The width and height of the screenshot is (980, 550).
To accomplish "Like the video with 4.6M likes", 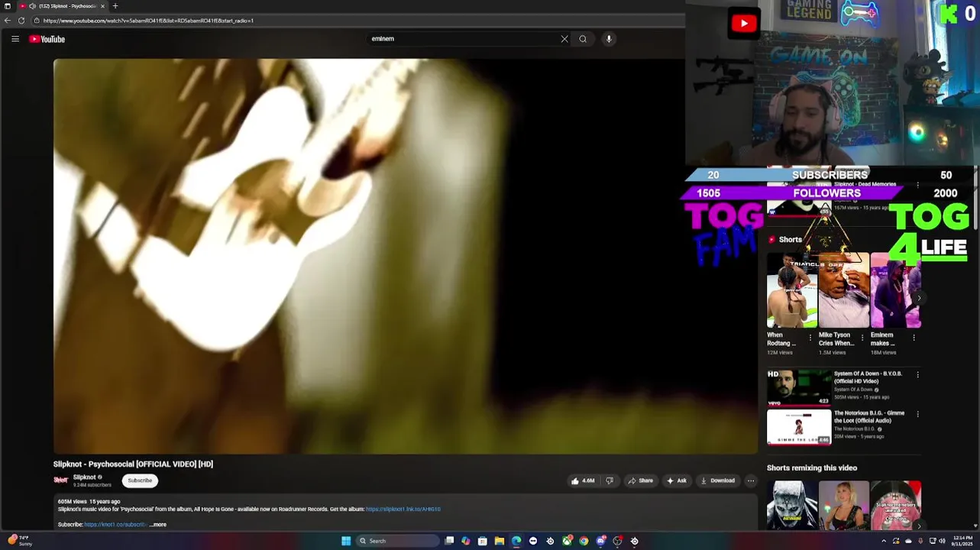I will point(583,480).
